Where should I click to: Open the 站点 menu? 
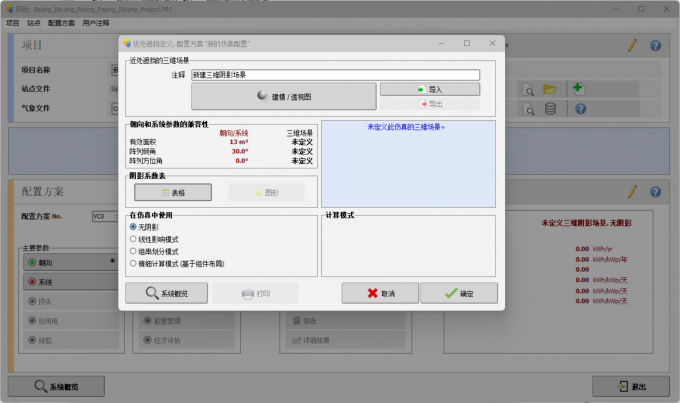tap(33, 23)
